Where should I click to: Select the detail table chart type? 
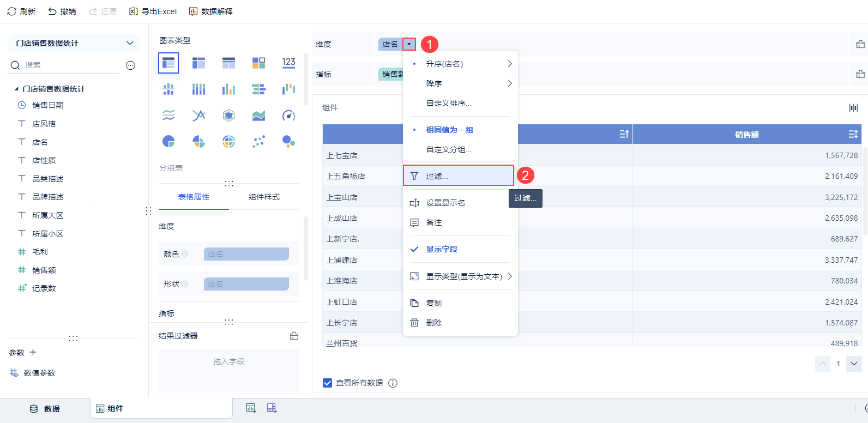click(x=228, y=63)
